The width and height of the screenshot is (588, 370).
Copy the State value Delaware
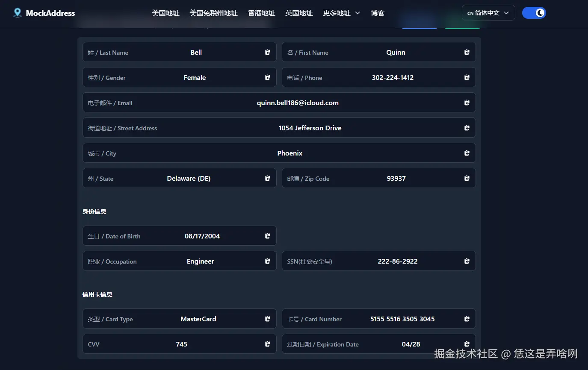point(268,179)
